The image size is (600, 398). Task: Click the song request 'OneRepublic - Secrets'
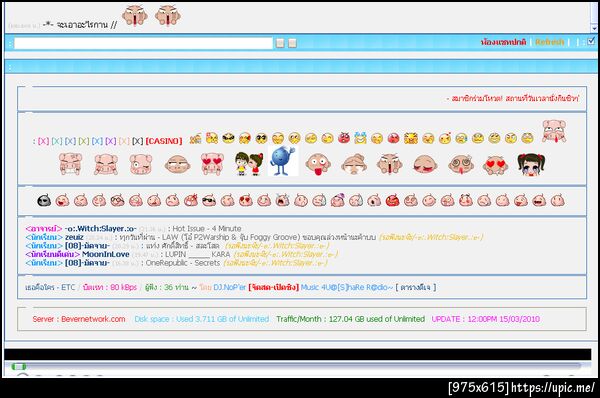coord(183,263)
